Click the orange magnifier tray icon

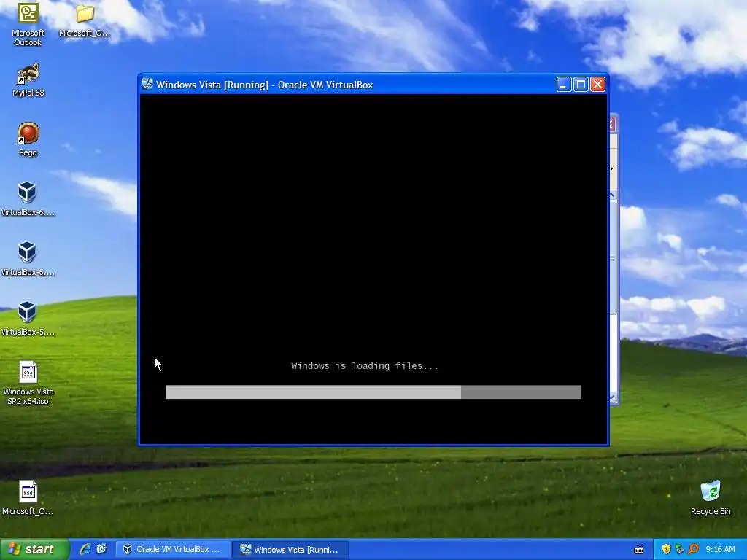693,549
